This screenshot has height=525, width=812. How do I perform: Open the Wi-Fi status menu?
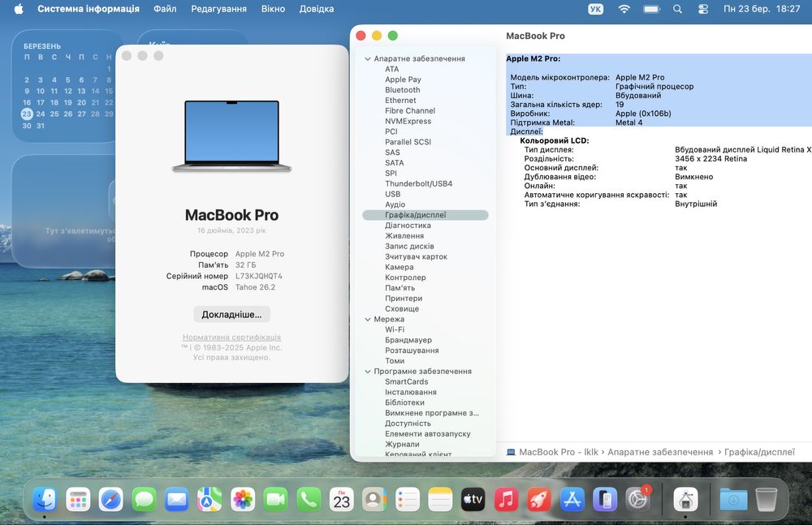pos(624,9)
